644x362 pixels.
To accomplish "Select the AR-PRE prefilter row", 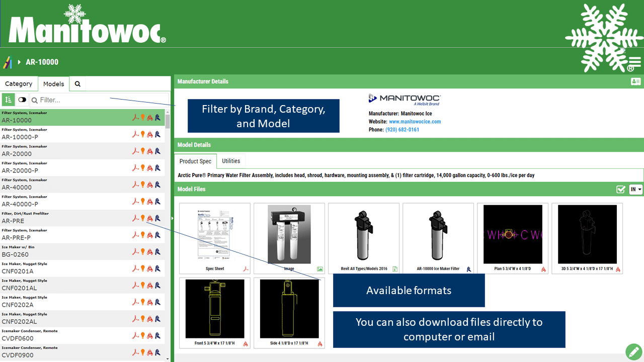I will pyautogui.click(x=83, y=218).
